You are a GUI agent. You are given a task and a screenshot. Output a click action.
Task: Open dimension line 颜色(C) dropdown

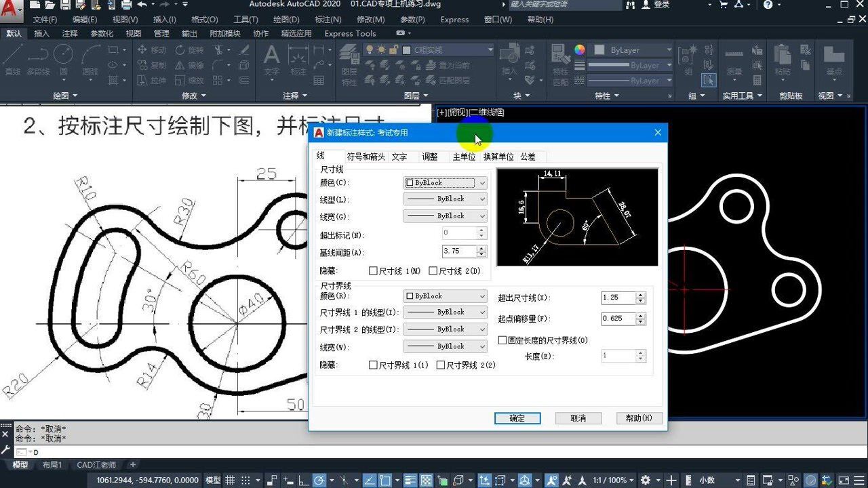[x=446, y=183]
